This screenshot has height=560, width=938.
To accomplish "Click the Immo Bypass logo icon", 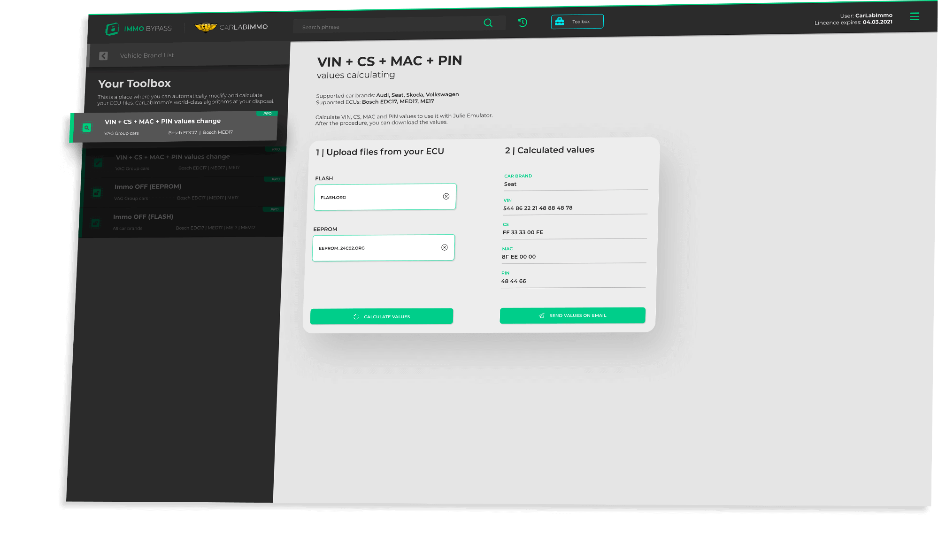I will click(x=112, y=29).
